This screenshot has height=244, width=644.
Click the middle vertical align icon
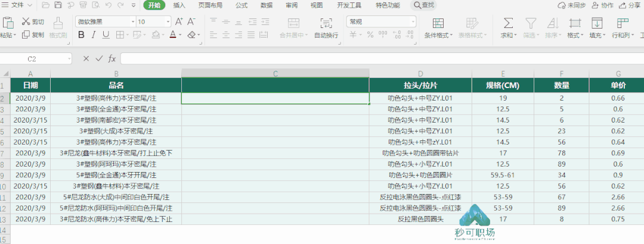click(x=226, y=22)
